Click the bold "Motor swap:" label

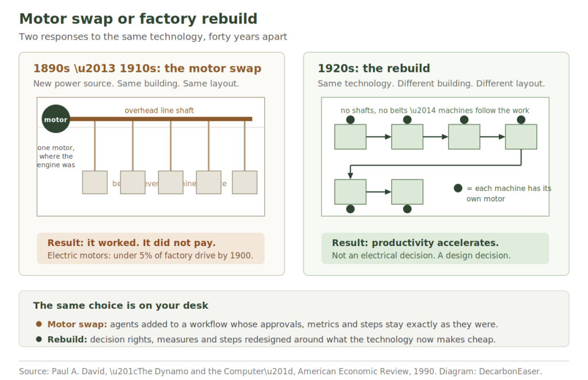point(77,324)
